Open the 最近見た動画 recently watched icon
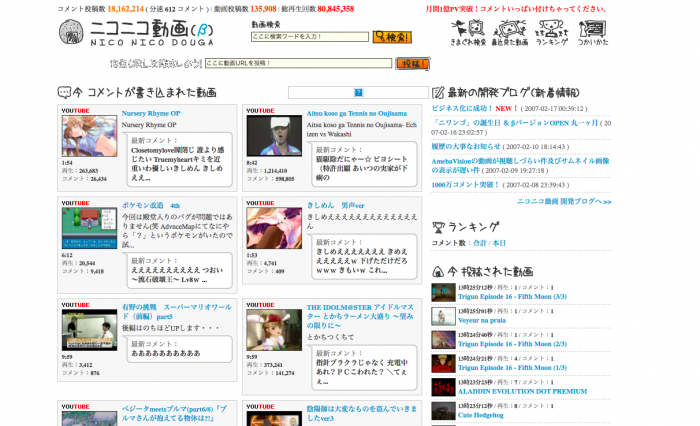This screenshot has height=426, width=700. pos(509,33)
